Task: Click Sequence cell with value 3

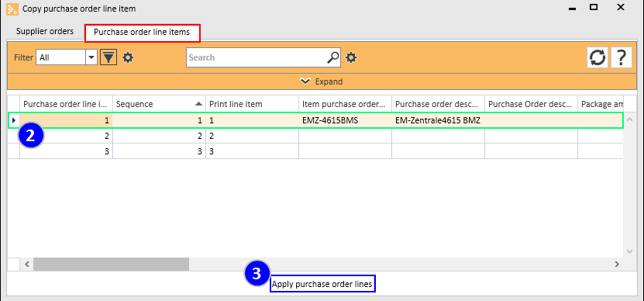Action: pyautogui.click(x=160, y=151)
